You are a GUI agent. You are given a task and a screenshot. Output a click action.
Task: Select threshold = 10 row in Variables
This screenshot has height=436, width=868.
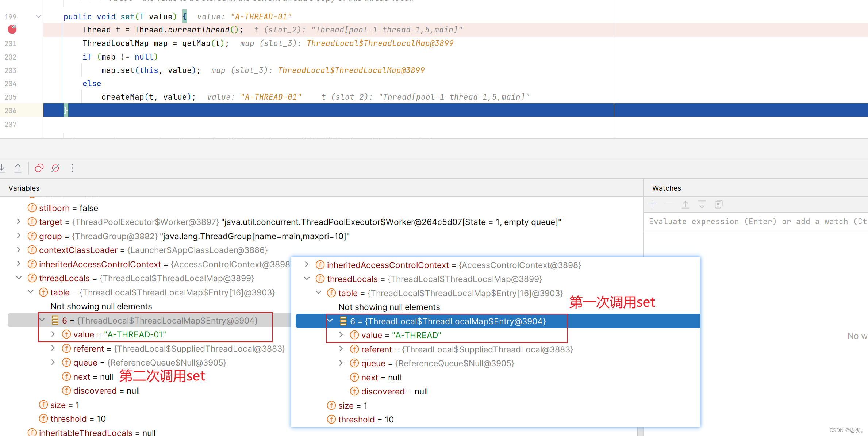(72, 419)
